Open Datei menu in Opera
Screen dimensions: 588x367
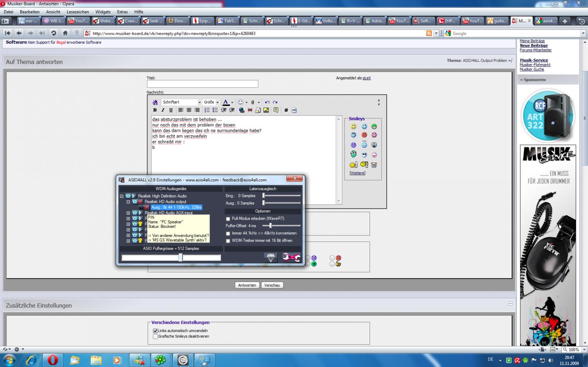point(8,12)
